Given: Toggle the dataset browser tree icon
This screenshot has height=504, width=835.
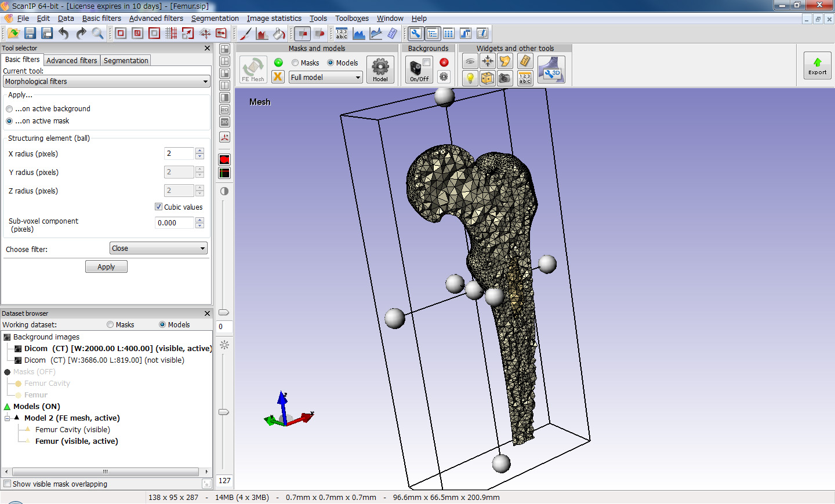Looking at the screenshot, I should click(432, 34).
